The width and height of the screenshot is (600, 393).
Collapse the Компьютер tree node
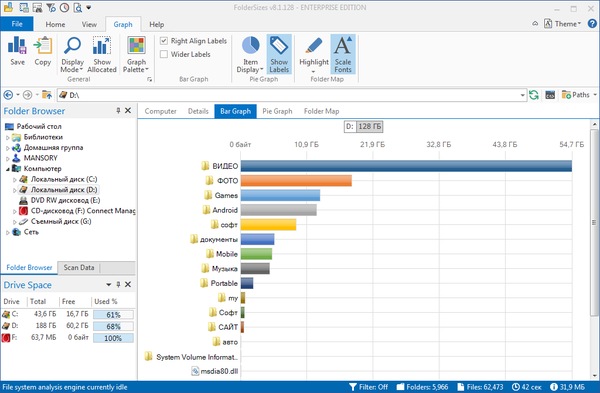tap(8, 169)
